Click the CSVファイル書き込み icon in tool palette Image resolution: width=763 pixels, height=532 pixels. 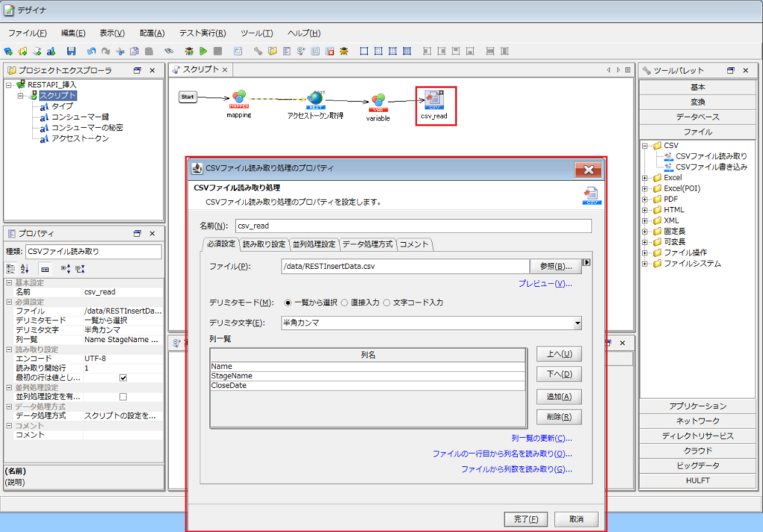(x=668, y=167)
